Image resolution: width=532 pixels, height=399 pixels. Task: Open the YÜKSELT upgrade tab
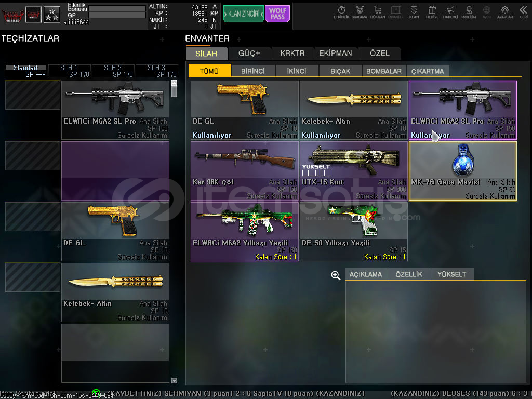click(x=452, y=274)
